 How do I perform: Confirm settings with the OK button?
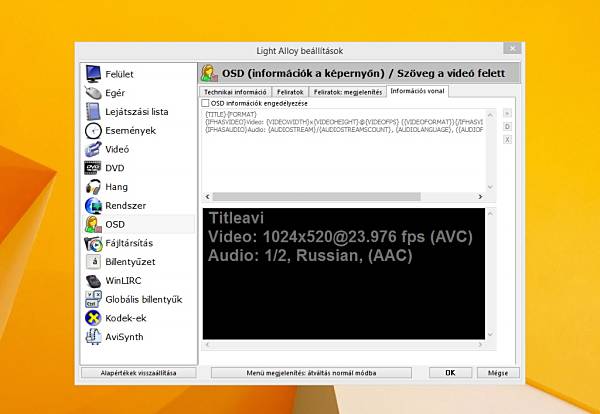450,373
